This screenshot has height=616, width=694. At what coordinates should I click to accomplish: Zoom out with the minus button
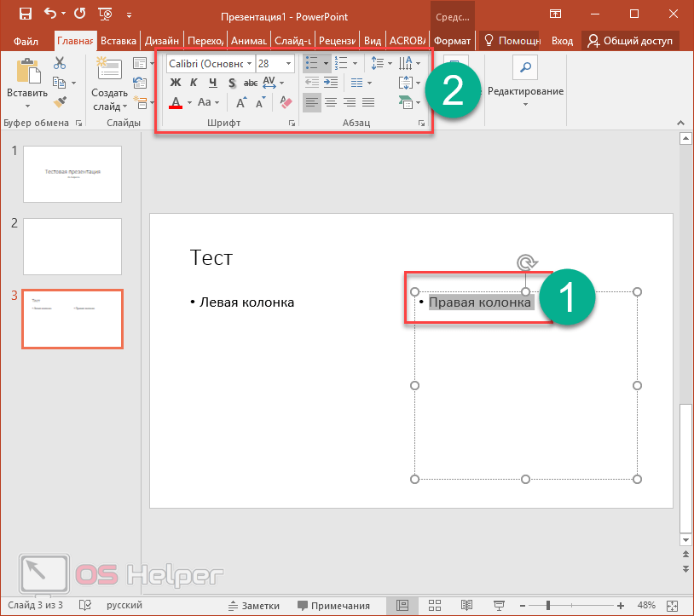pos(523,606)
